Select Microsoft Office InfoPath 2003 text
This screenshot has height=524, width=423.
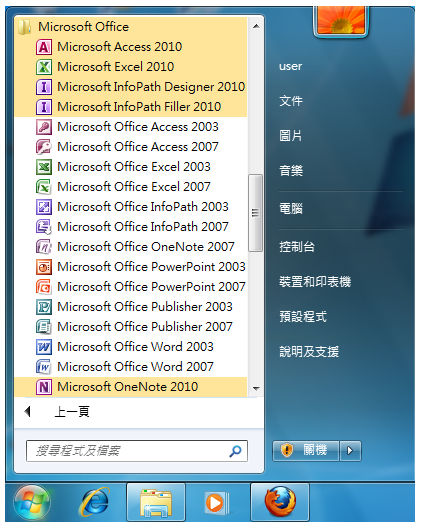click(143, 207)
